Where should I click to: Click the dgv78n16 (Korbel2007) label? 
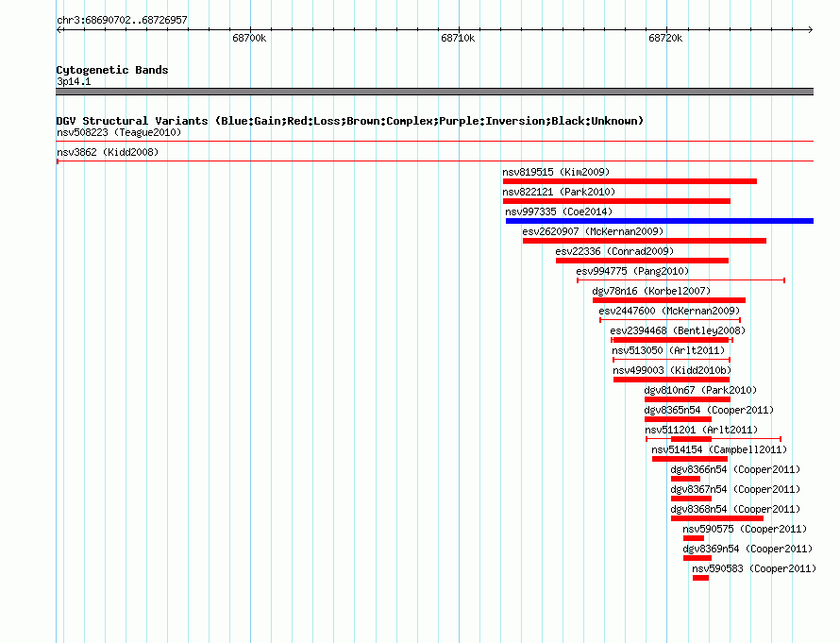(x=651, y=291)
